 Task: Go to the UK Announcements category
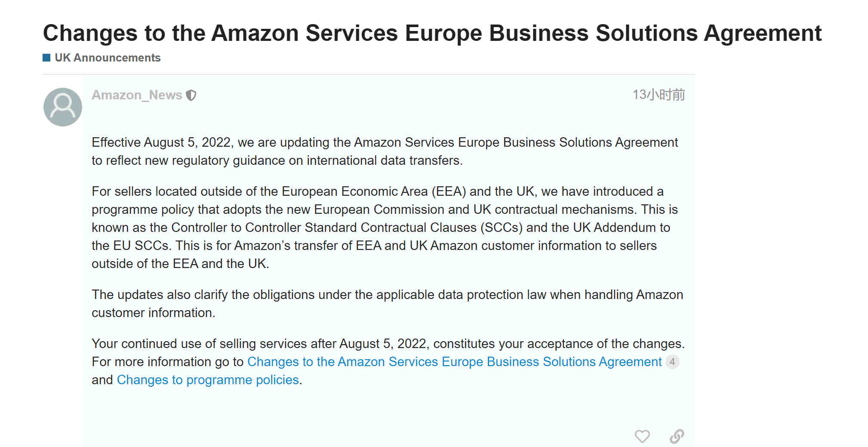point(108,58)
